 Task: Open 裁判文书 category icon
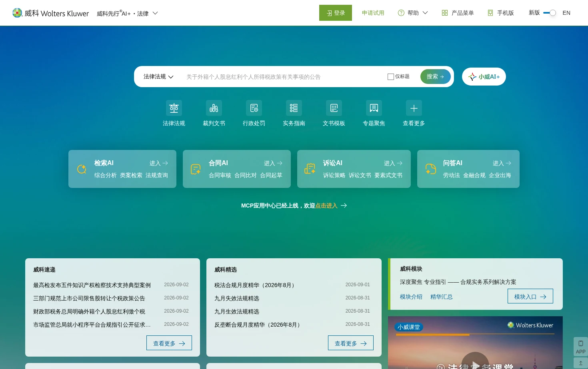[x=214, y=108]
